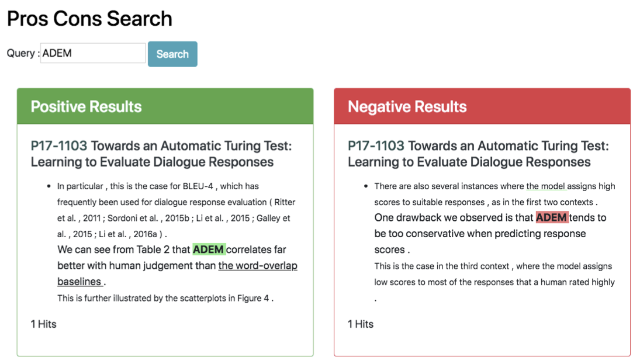Click '1 Hits' under Positive Results
The image size is (640, 364).
(43, 324)
